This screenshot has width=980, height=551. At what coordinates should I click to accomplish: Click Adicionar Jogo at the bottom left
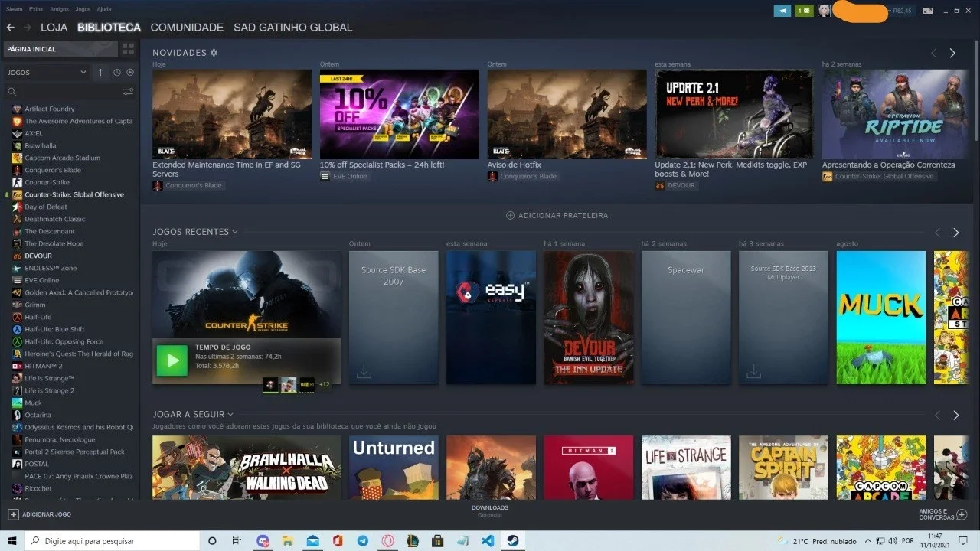[40, 514]
